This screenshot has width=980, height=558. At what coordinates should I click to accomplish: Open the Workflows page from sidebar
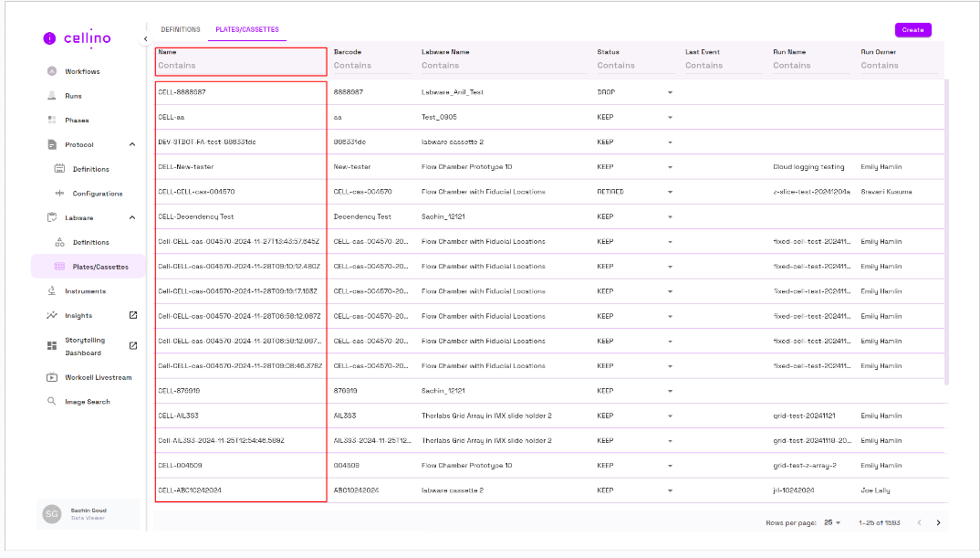point(82,71)
